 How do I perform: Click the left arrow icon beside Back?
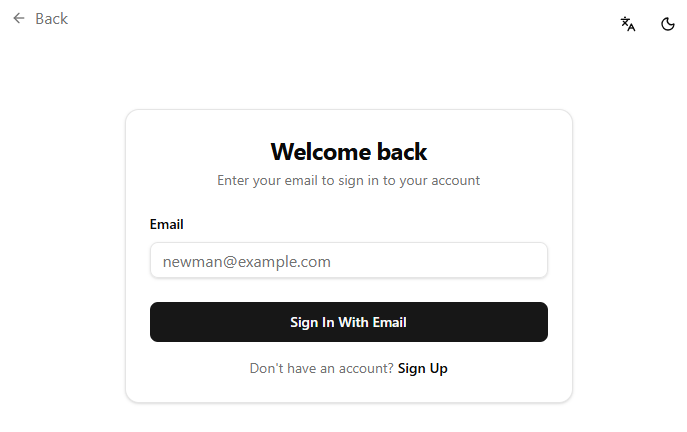pos(18,18)
